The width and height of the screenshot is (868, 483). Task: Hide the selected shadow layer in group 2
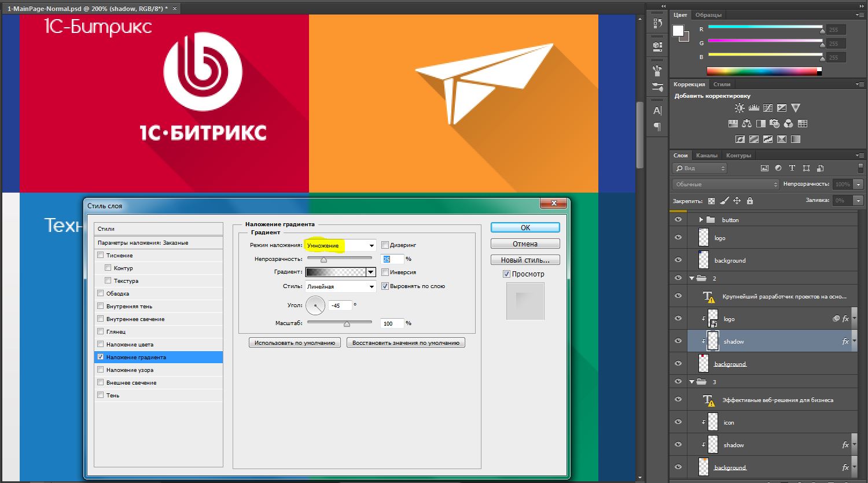coord(678,341)
